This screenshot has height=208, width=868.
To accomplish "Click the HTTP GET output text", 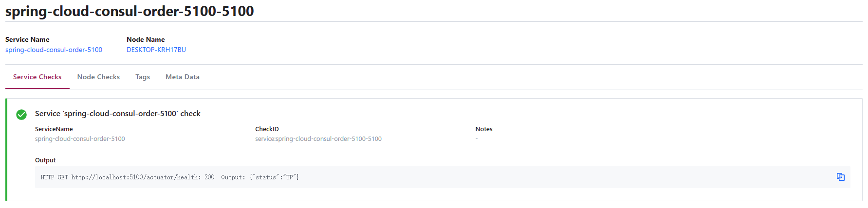I will coord(170,177).
